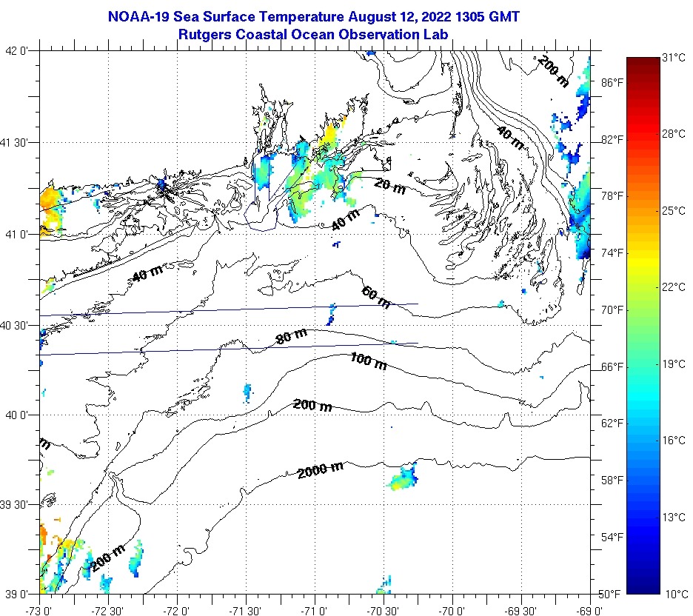
Task: Click the 86°F tick label
Action: click(611, 83)
